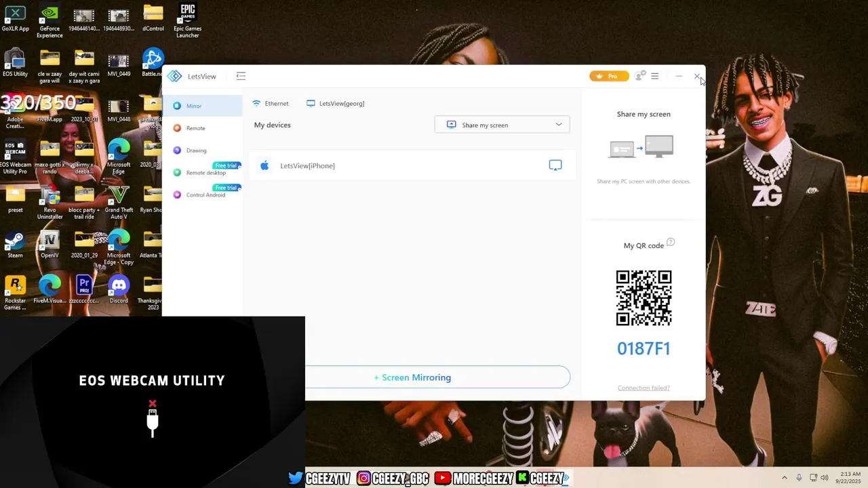The width and height of the screenshot is (868, 488).
Task: Select the EOS Webcam Utility Pro icon
Action: click(15, 158)
